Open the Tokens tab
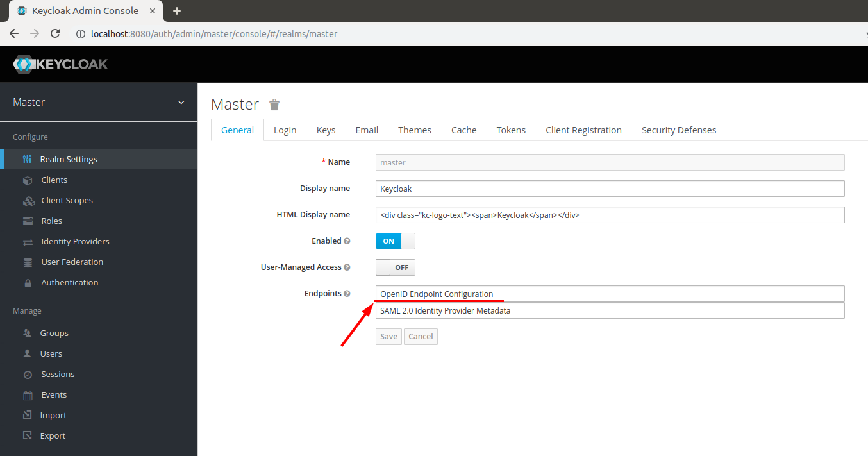This screenshot has height=456, width=868. tap(511, 130)
